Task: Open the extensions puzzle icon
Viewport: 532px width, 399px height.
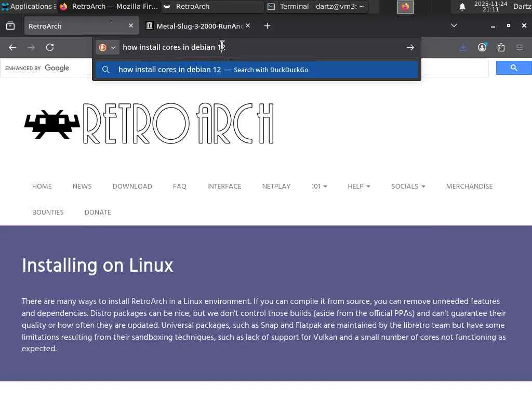Action: [501, 47]
